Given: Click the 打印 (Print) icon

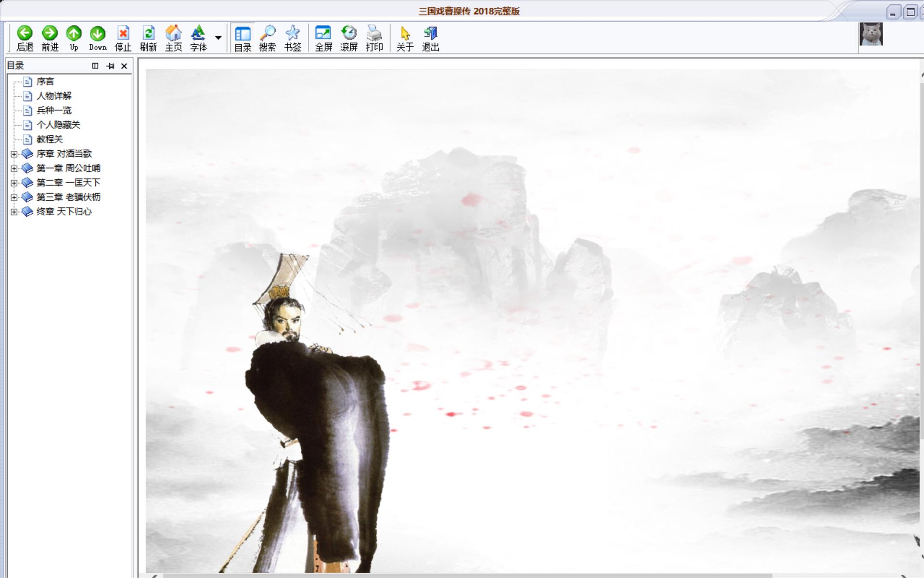Looking at the screenshot, I should 374,33.
